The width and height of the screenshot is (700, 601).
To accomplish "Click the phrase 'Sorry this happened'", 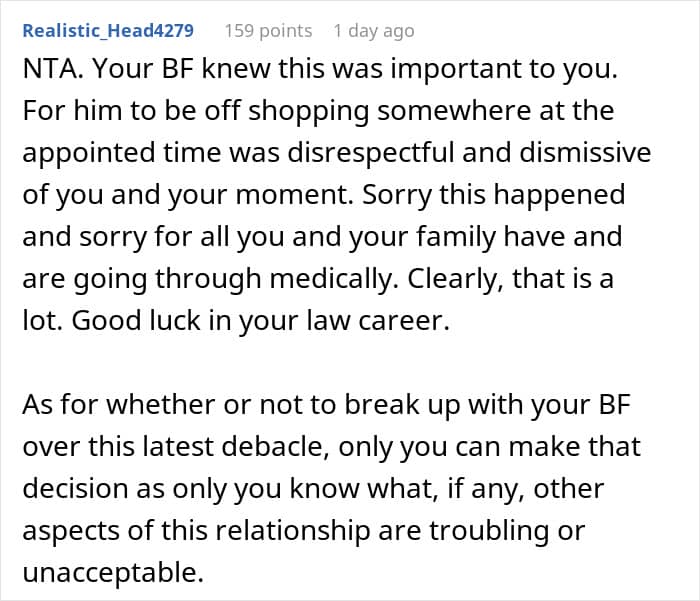I will 494,195.
